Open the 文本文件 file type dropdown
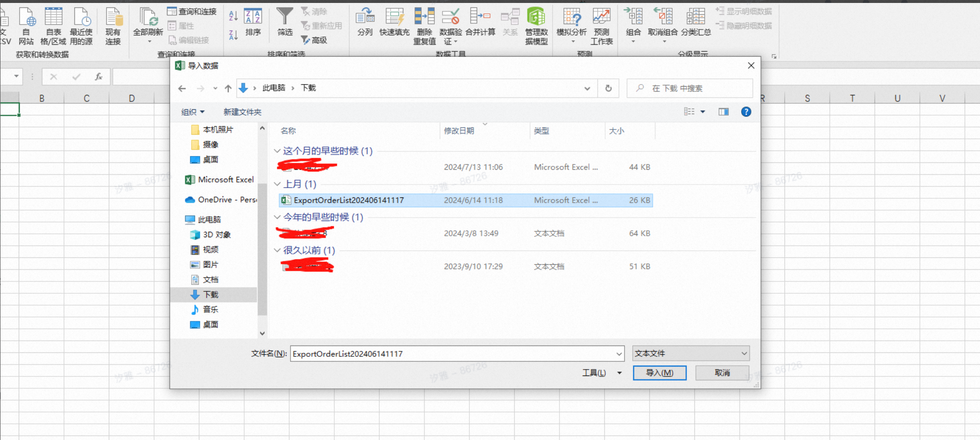Viewport: 980px width, 440px height. 691,353
